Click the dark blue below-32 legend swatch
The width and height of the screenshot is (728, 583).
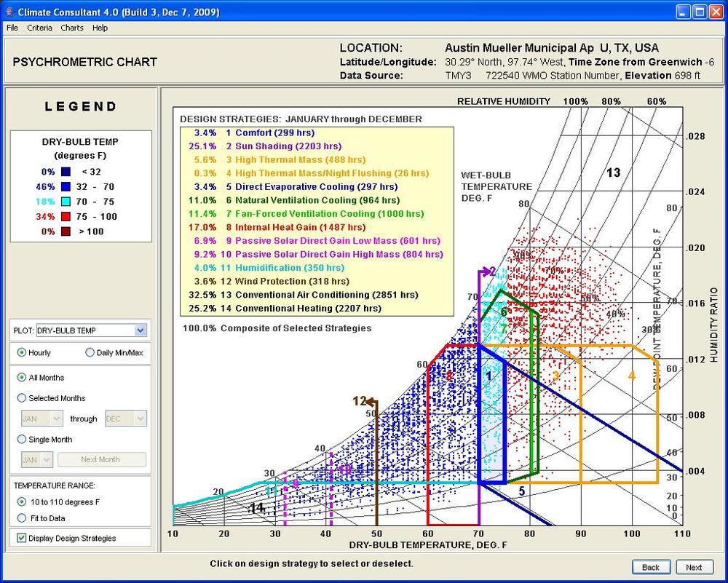(66, 172)
